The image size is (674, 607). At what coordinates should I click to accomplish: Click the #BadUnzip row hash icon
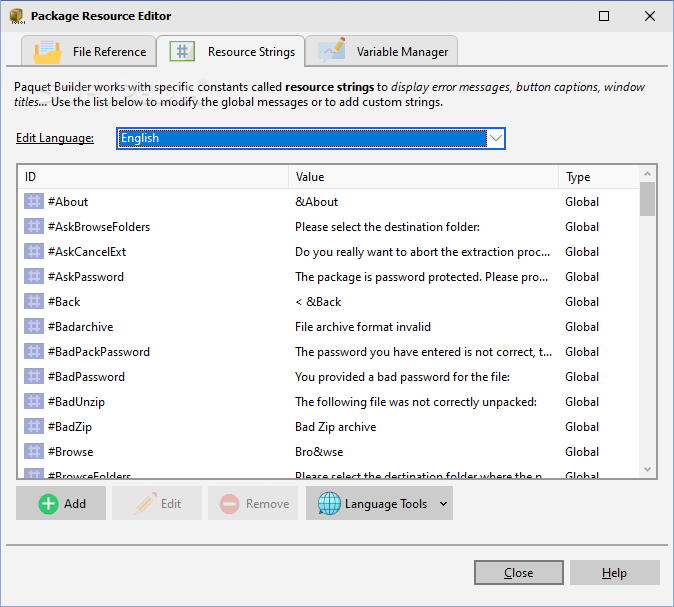[34, 401]
